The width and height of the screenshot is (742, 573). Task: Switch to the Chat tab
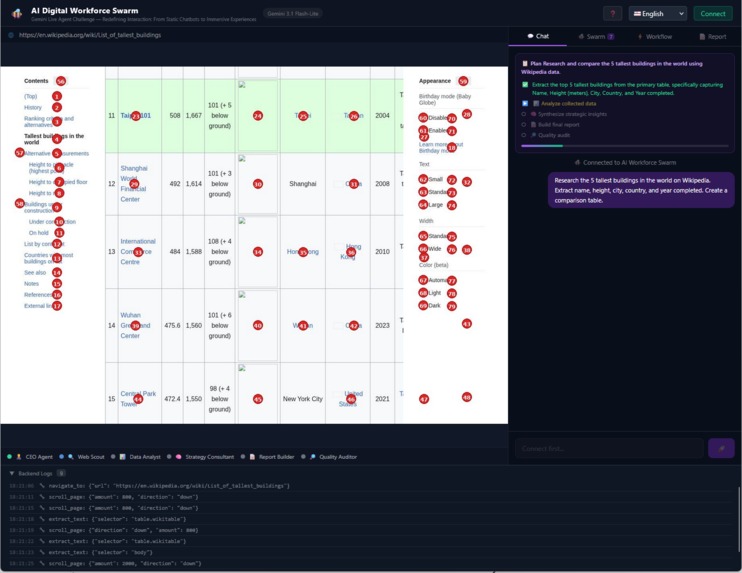coord(538,36)
